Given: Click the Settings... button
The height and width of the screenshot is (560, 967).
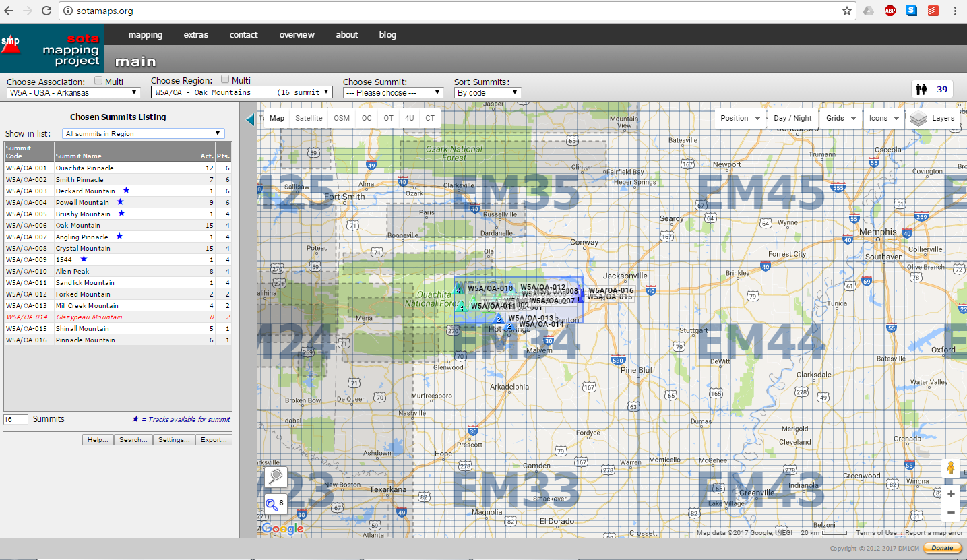Looking at the screenshot, I should [x=174, y=440].
